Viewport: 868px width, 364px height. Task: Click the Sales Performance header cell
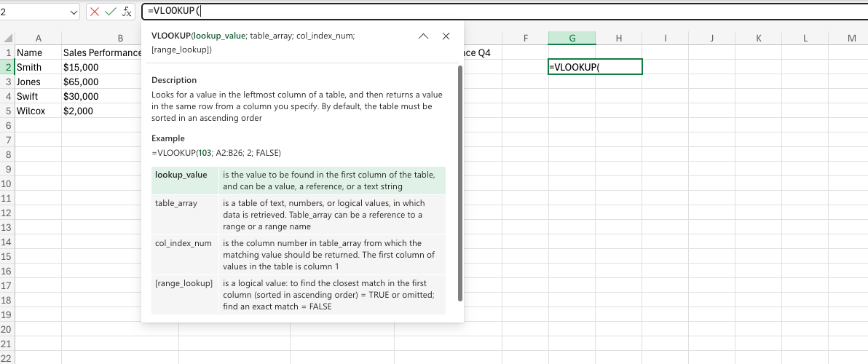103,53
